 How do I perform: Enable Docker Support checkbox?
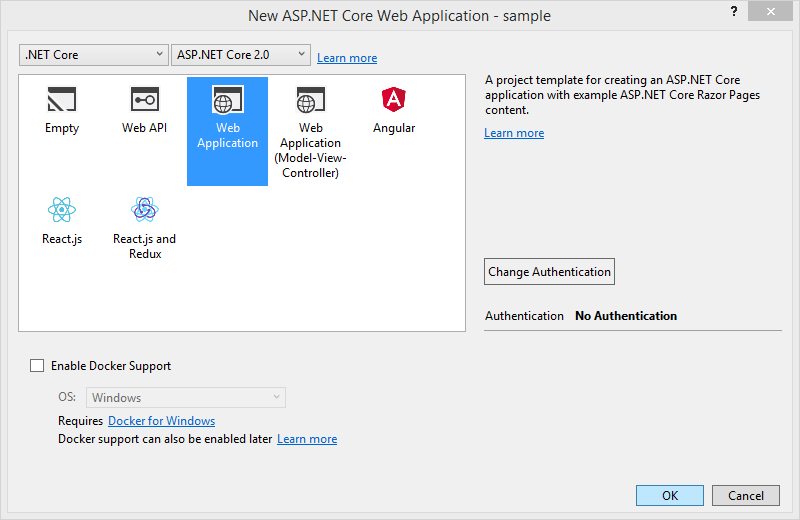[x=38, y=366]
